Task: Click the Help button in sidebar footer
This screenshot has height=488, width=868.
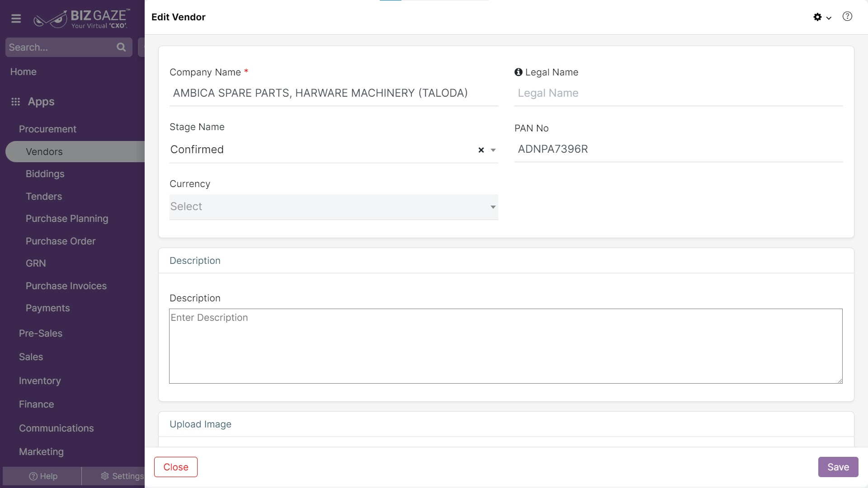Action: coord(43,476)
